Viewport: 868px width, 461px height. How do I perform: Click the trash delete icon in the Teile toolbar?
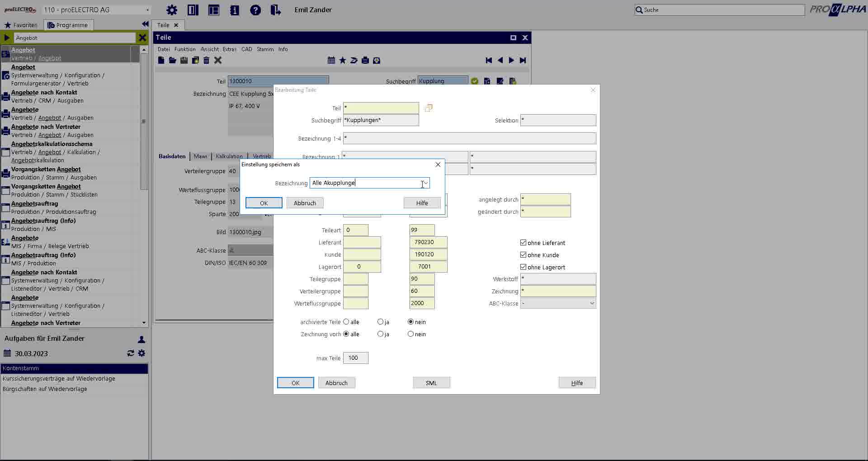[x=207, y=60]
